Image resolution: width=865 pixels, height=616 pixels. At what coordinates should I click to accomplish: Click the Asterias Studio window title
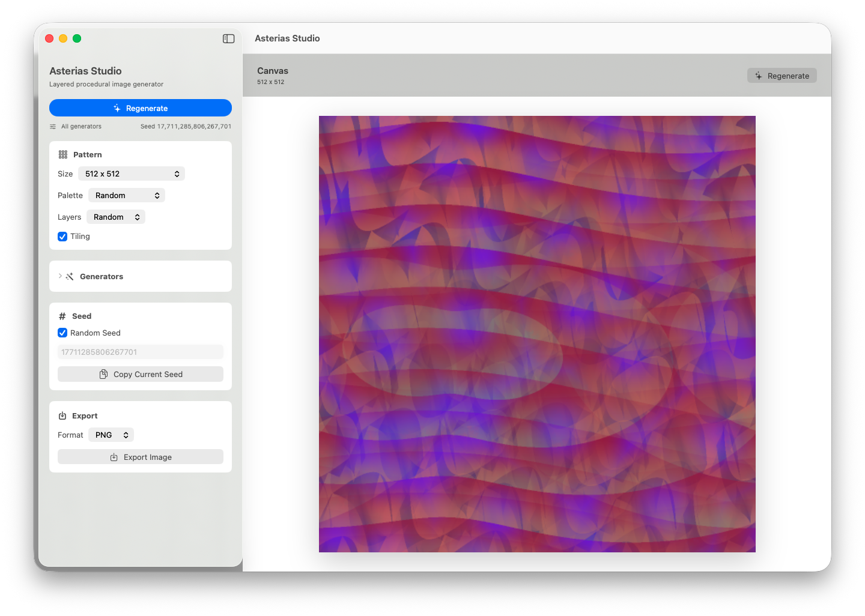click(287, 38)
